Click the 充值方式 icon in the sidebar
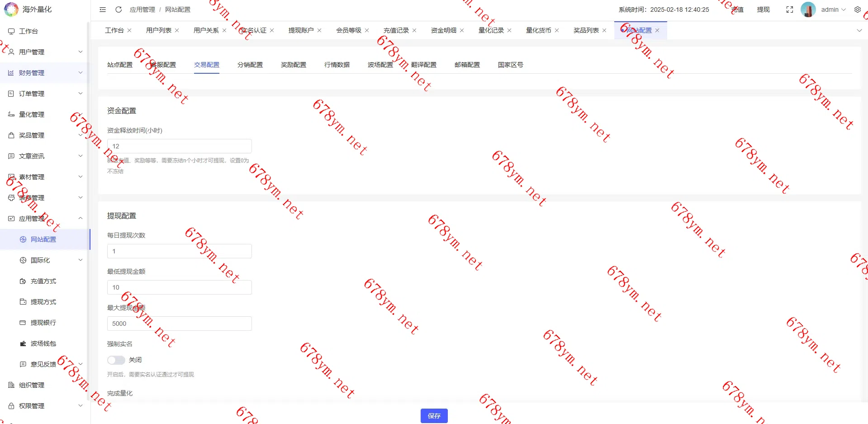Viewport: 868px width, 424px height. coord(23,281)
